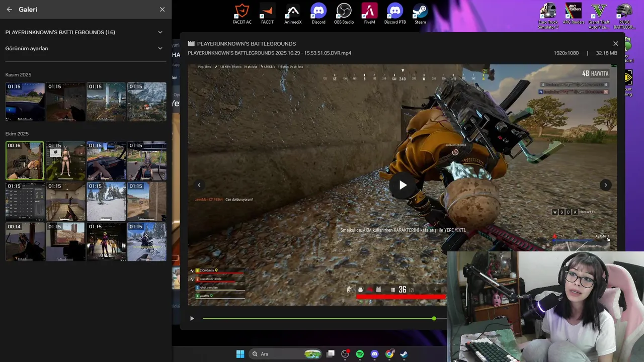Go to the previous clip arrow
The height and width of the screenshot is (362, 644).
[x=199, y=185]
